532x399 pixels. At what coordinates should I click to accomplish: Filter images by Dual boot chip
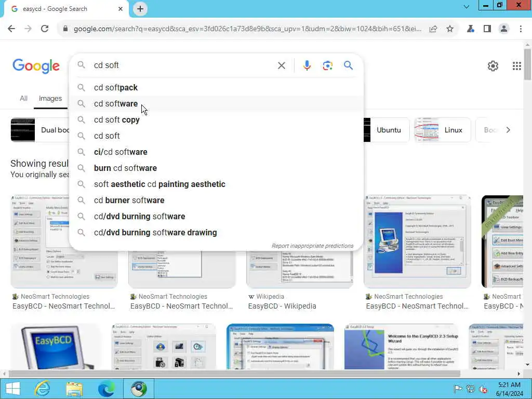pyautogui.click(x=40, y=130)
